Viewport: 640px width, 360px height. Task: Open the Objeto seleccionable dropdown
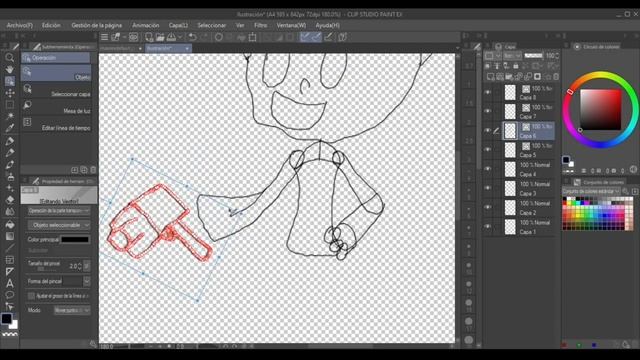point(59,225)
